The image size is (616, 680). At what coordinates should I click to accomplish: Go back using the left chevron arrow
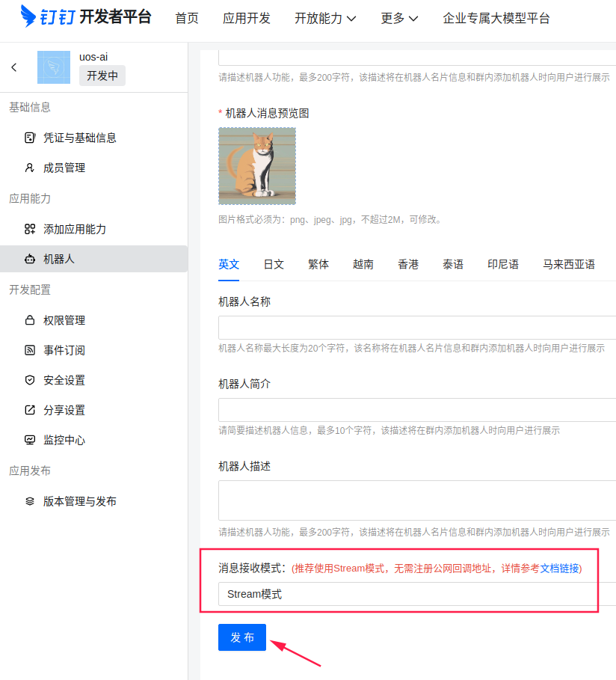coord(14,67)
